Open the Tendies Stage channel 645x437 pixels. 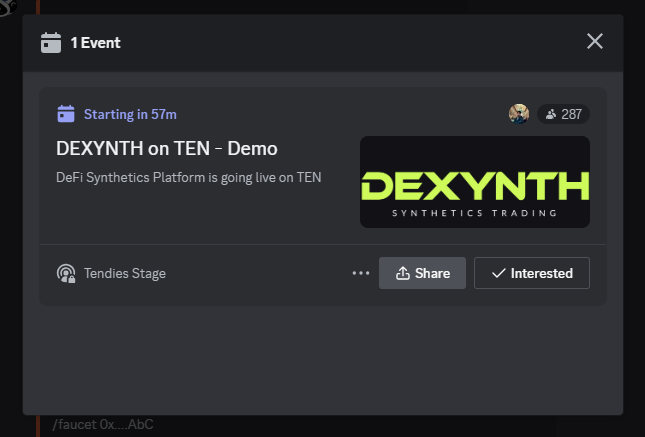tap(125, 273)
